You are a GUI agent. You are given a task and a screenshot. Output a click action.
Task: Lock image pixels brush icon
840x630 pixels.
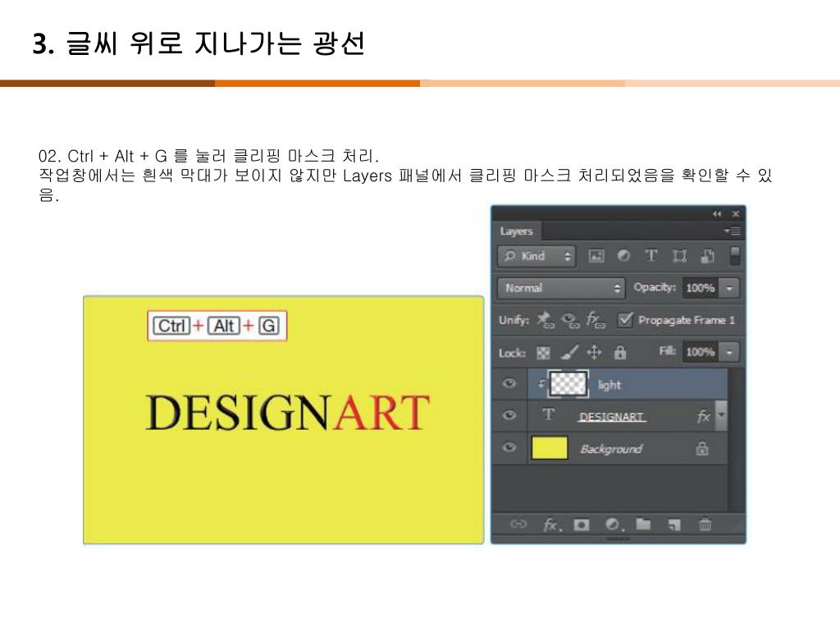point(569,352)
